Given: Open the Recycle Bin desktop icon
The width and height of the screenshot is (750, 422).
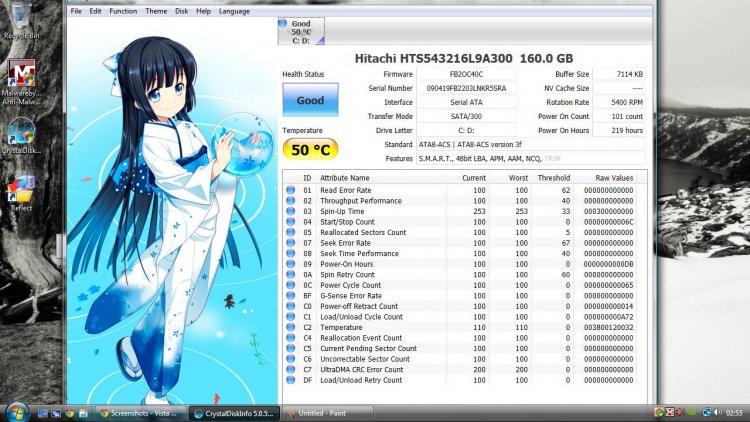Looking at the screenshot, I should tap(22, 20).
